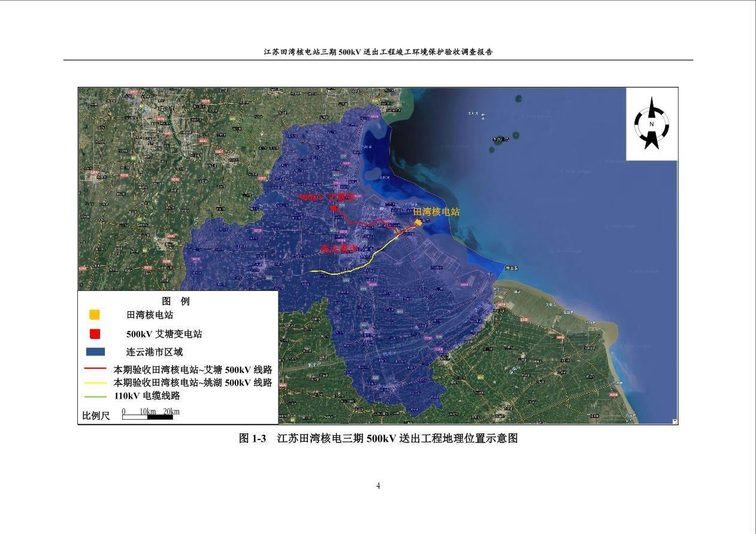Click the black-white scale bar
The height and width of the screenshot is (534, 756).
tap(147, 417)
